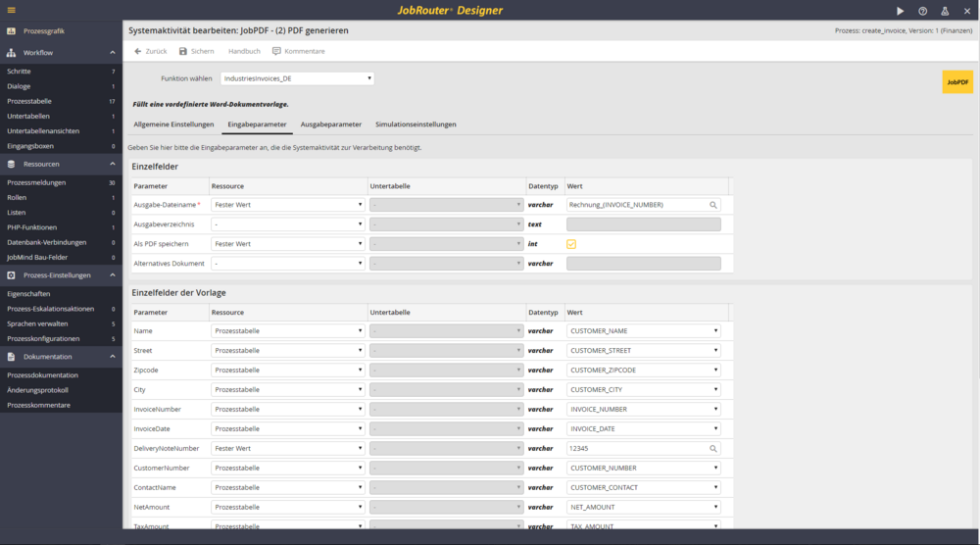Click the Zurück arrow icon
This screenshot has height=545, width=980.
coord(138,51)
